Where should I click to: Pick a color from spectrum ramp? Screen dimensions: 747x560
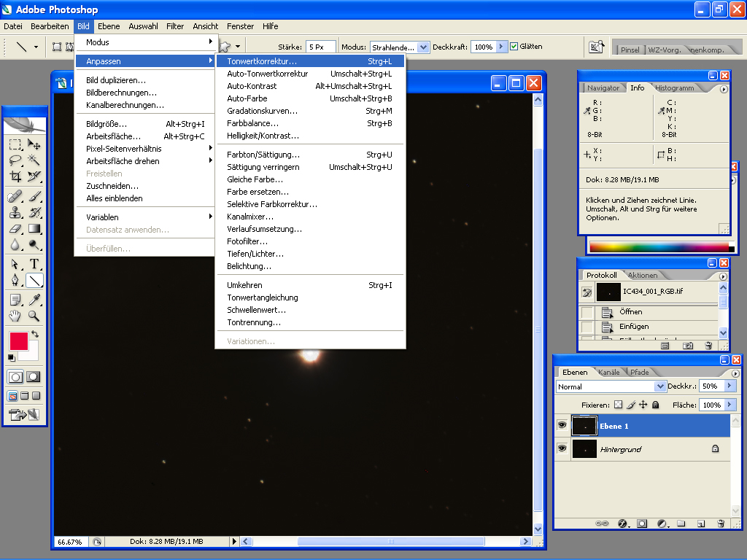click(x=659, y=246)
